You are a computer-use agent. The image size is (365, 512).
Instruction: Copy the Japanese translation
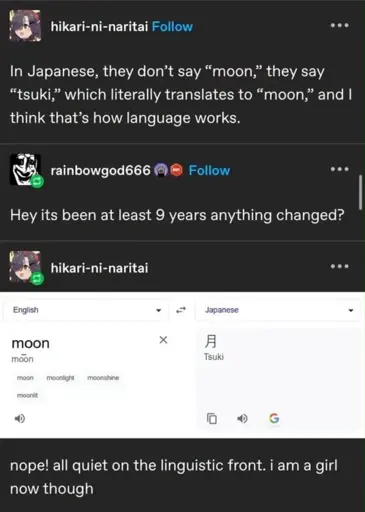[x=212, y=418]
